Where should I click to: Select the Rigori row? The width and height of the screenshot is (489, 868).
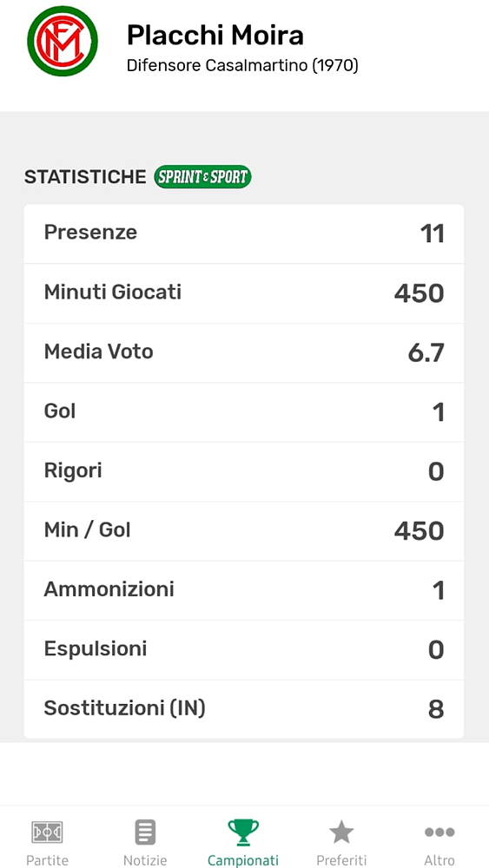pyautogui.click(x=244, y=471)
